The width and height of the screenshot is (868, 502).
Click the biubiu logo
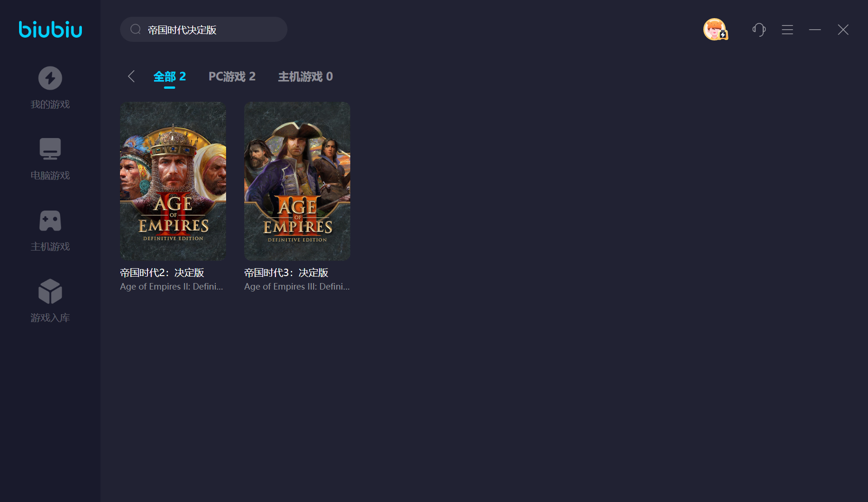click(50, 29)
